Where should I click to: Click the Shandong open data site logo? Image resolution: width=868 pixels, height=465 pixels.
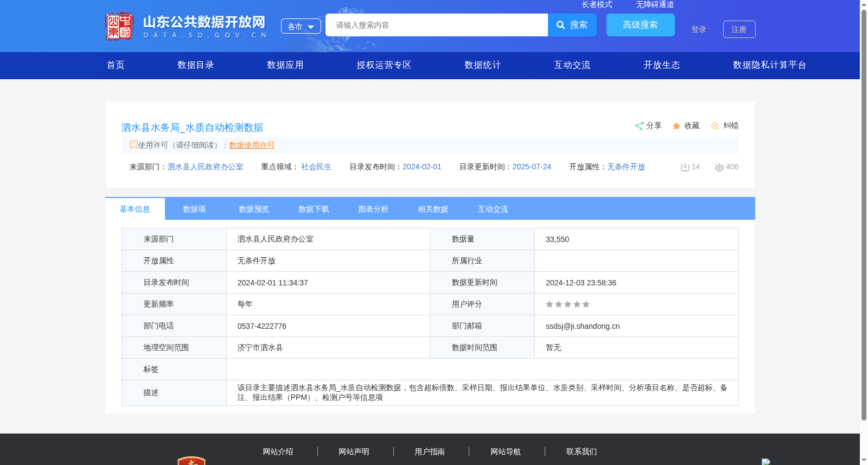(x=186, y=26)
